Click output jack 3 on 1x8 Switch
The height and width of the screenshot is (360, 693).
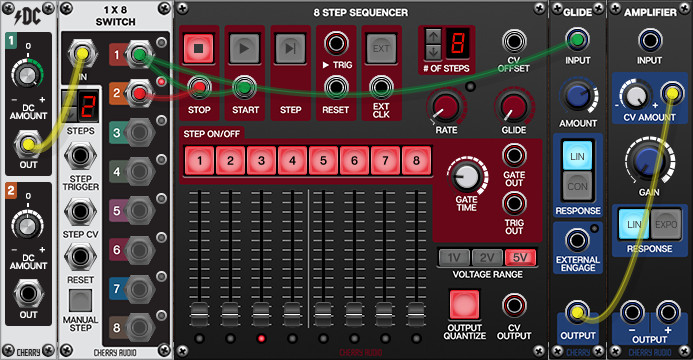pyautogui.click(x=139, y=132)
